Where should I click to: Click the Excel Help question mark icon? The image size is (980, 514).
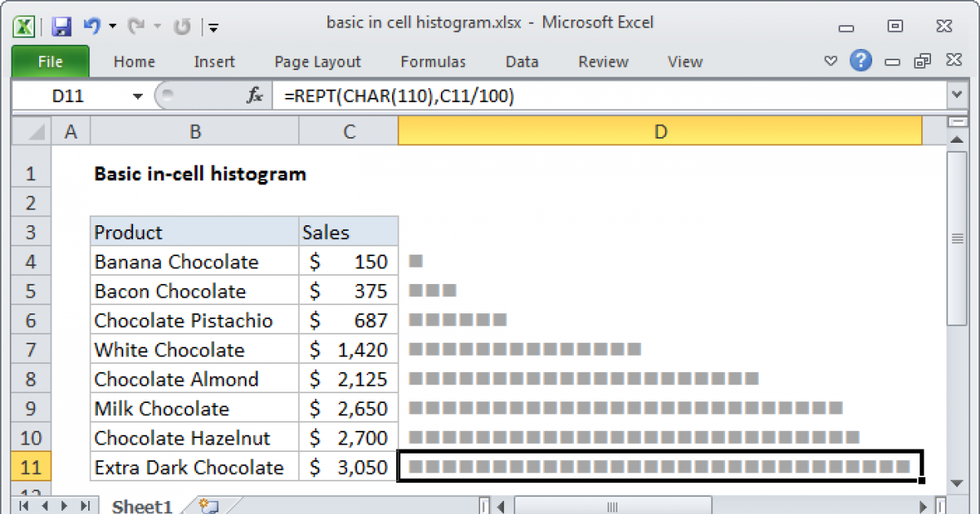(861, 61)
